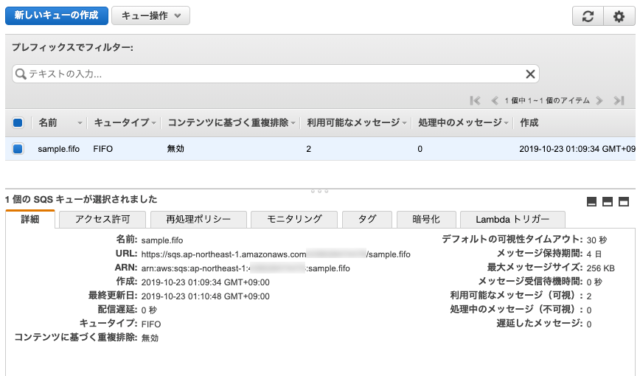This screenshot has width=640, height=376.
Task: Click the details キュータイプ value FIFO
Action: (x=151, y=324)
